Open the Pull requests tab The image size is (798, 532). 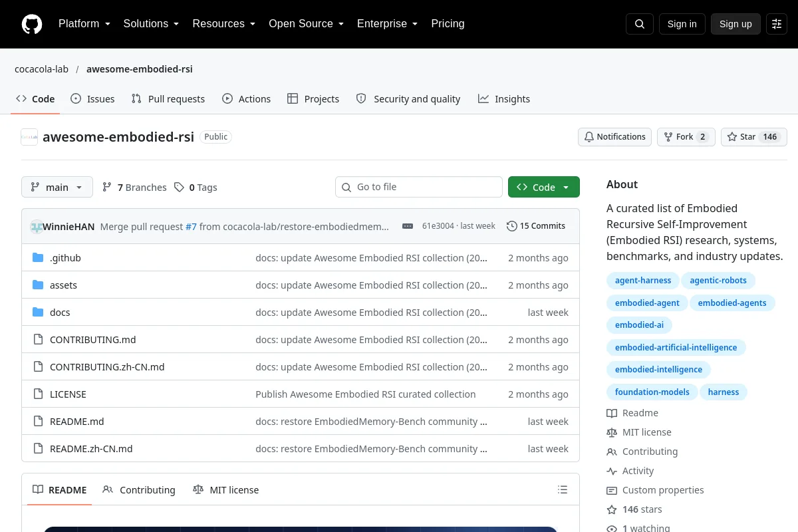click(x=168, y=99)
